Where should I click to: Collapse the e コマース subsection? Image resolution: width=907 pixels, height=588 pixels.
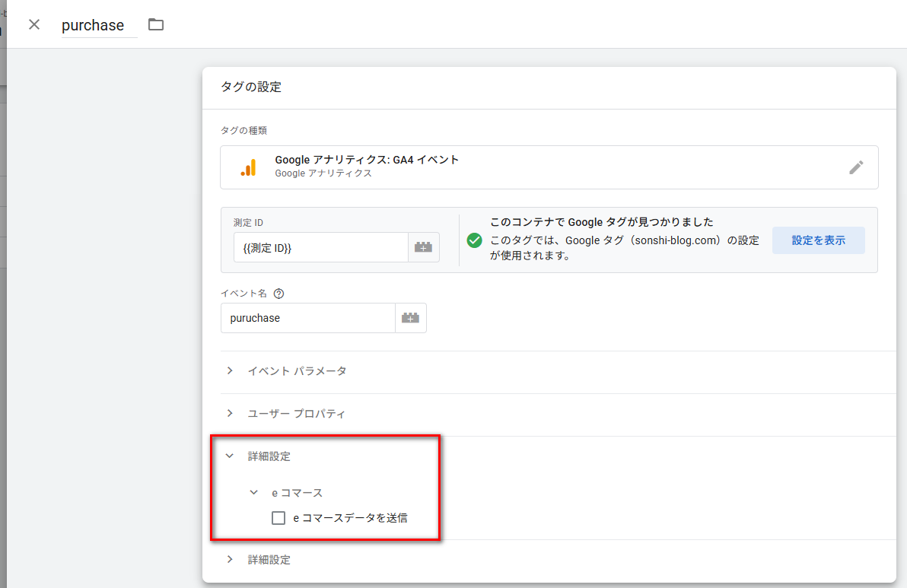click(x=253, y=493)
